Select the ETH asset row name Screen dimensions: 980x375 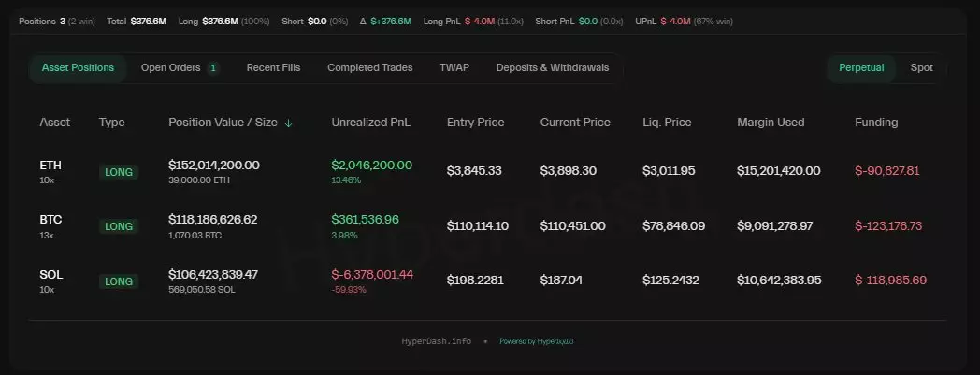(50, 166)
